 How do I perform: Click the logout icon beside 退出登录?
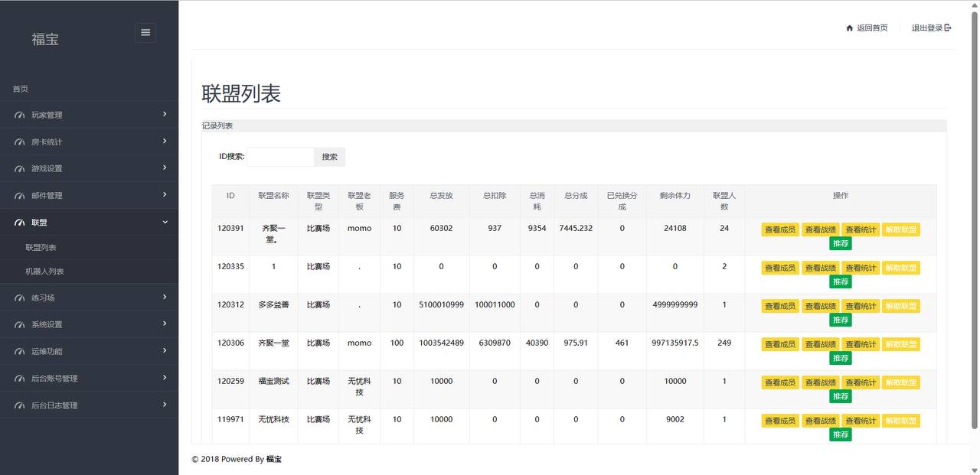pos(948,28)
